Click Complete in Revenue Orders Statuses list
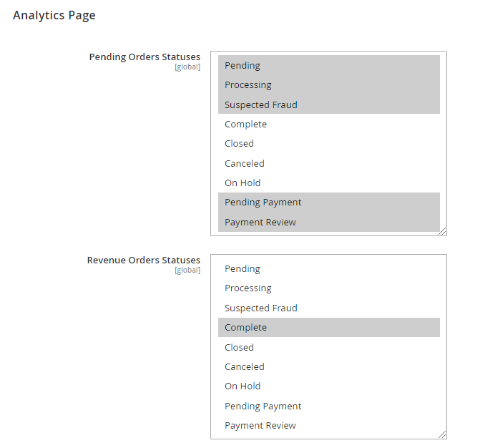 click(245, 328)
